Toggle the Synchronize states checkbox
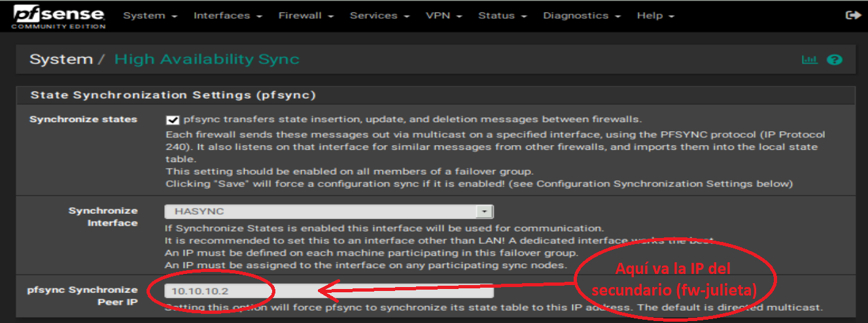Image resolution: width=868 pixels, height=323 pixels. [x=173, y=120]
